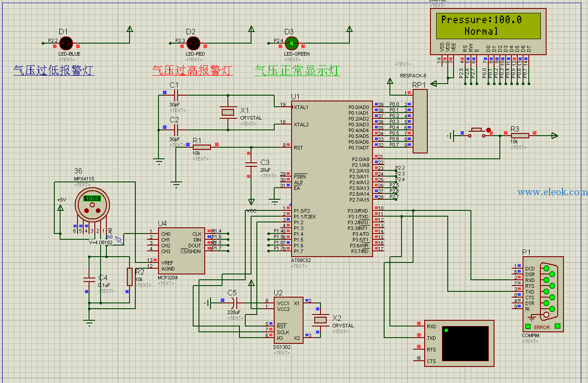The image size is (588, 383).
Task: Click the "V=4.08182" probe reading
Action: click(x=101, y=242)
